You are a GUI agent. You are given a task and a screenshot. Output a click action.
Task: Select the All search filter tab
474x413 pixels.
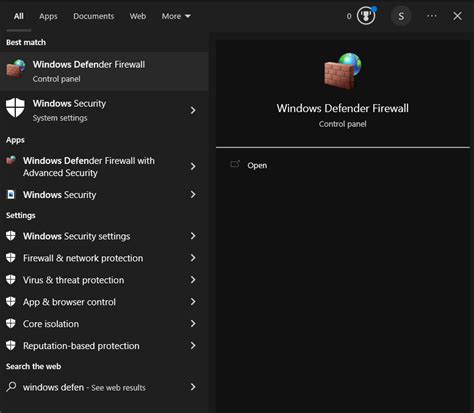pos(19,16)
